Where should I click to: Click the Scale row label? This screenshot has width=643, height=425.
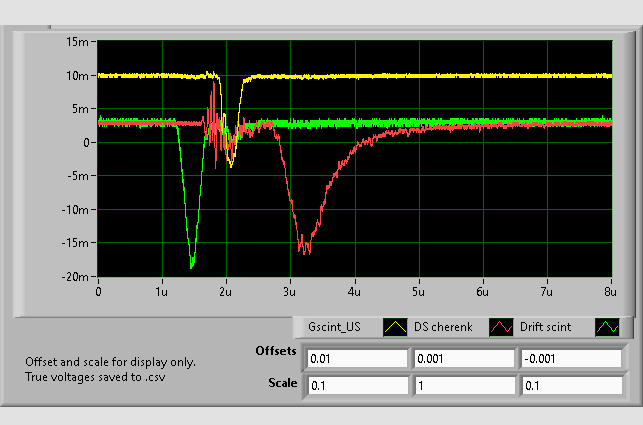[x=283, y=383]
